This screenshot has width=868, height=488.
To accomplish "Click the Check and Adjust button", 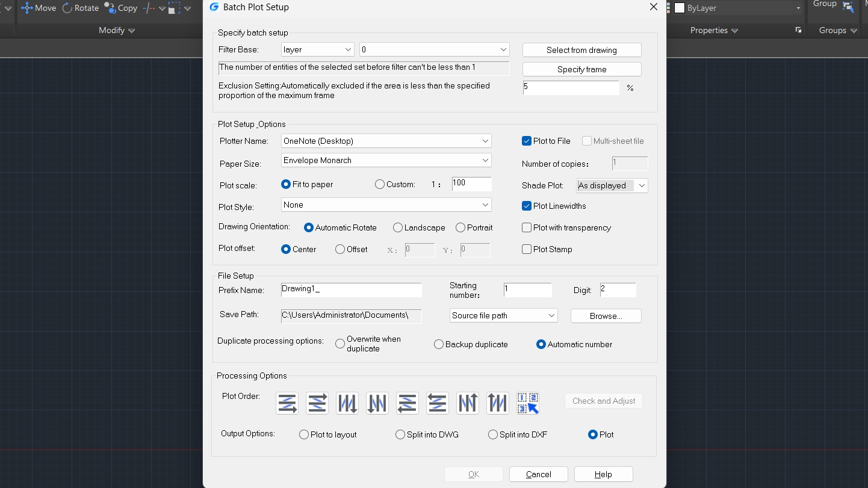I will [x=603, y=401].
